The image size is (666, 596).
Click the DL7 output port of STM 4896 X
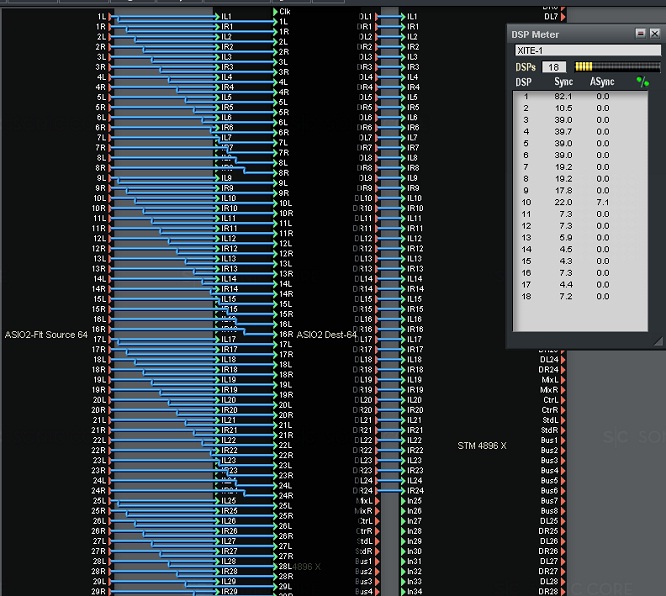[x=563, y=17]
